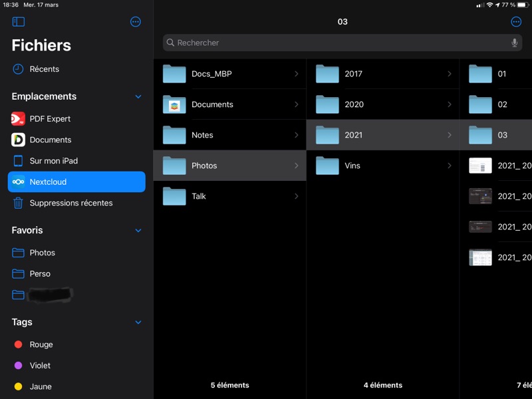Collapse the Tags section
This screenshot has height=399, width=532.
[x=138, y=323]
